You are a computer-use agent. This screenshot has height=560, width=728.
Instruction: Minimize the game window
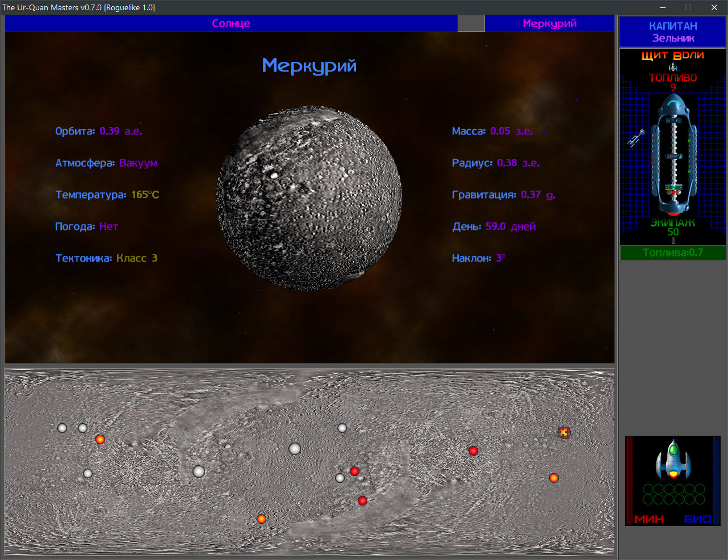click(x=663, y=7)
